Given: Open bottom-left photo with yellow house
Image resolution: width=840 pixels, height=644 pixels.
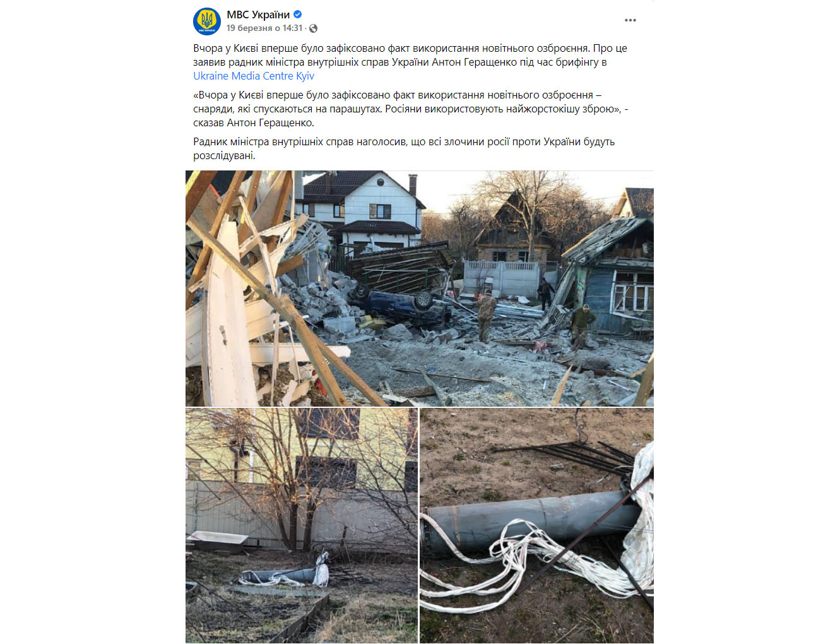Looking at the screenshot, I should coord(301,525).
